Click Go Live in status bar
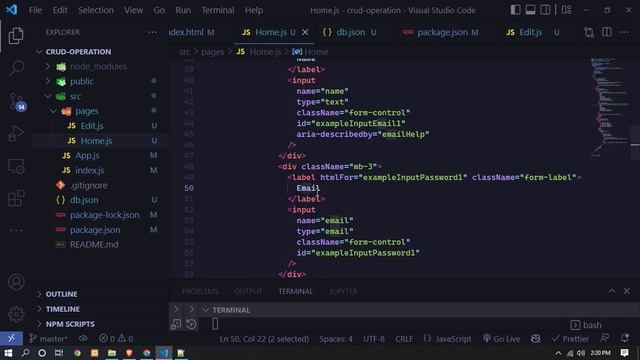Image resolution: width=640 pixels, height=360 pixels. 501,339
